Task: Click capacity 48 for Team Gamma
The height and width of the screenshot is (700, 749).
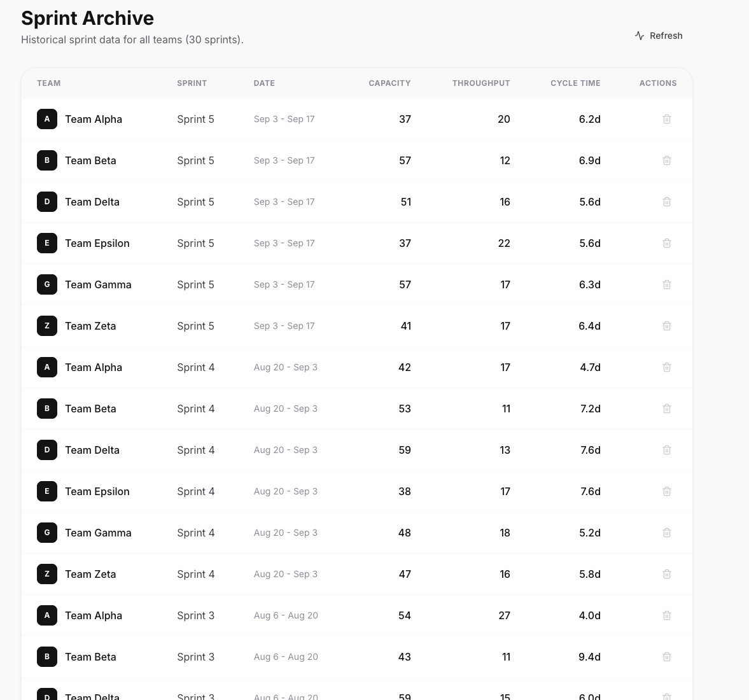Action: (405, 533)
